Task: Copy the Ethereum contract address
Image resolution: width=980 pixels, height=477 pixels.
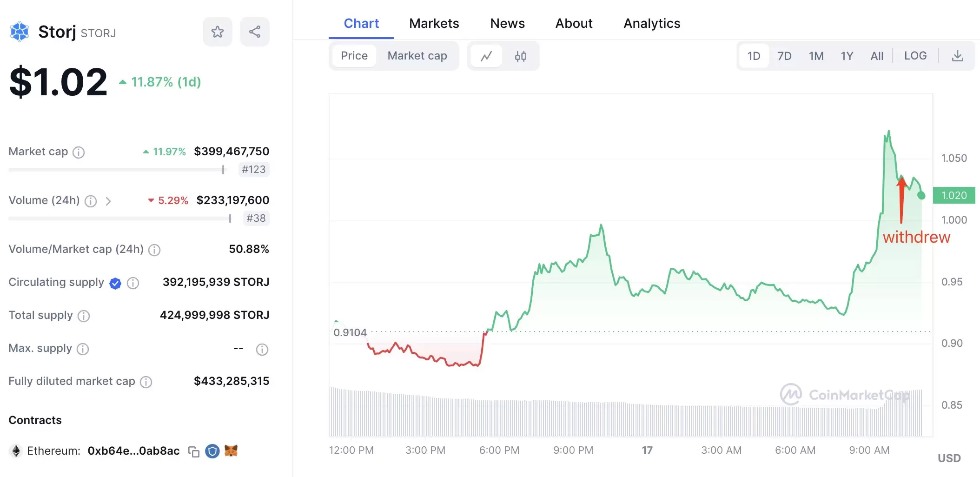Action: (193, 451)
